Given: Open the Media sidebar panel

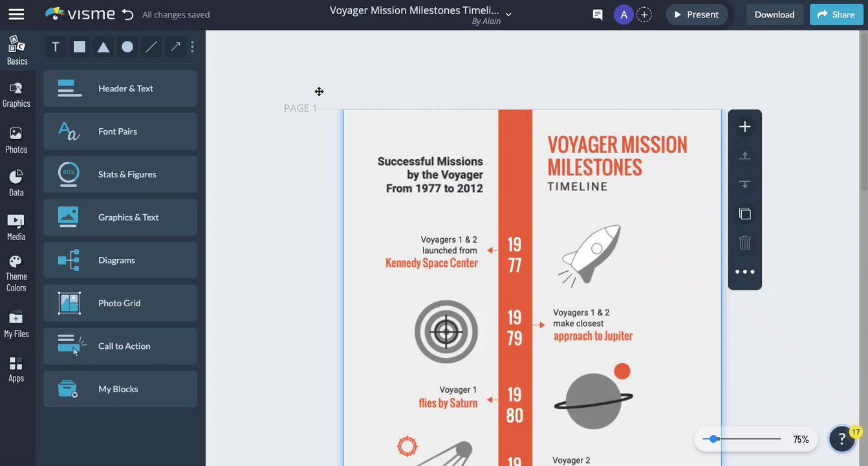Looking at the screenshot, I should tap(16, 227).
